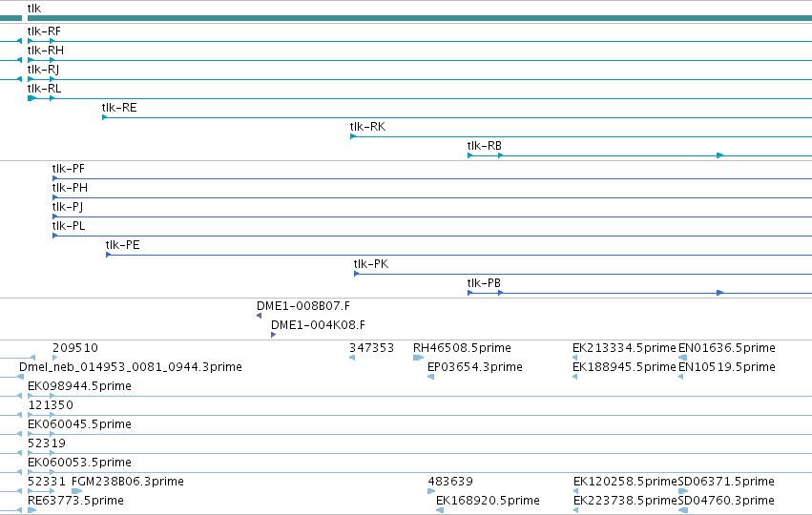The image size is (812, 515).
Task: Click marker under RH46508.5prime
Action: pos(419,358)
